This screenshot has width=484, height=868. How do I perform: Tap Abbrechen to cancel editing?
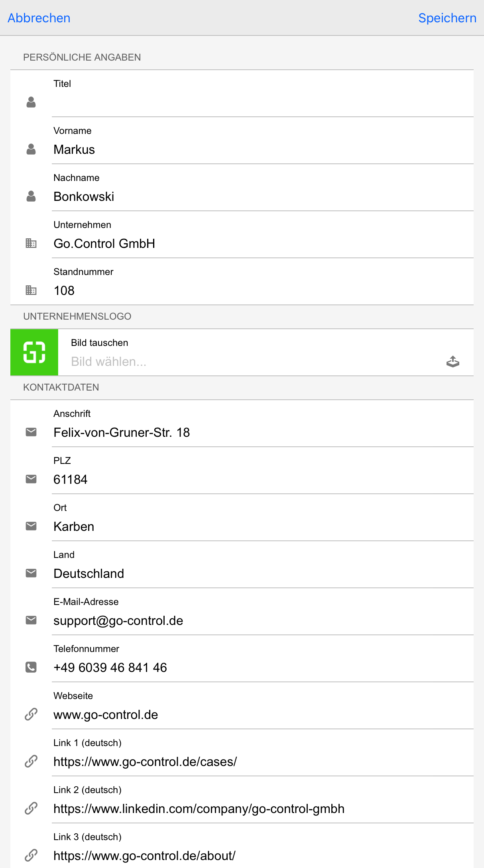[39, 18]
